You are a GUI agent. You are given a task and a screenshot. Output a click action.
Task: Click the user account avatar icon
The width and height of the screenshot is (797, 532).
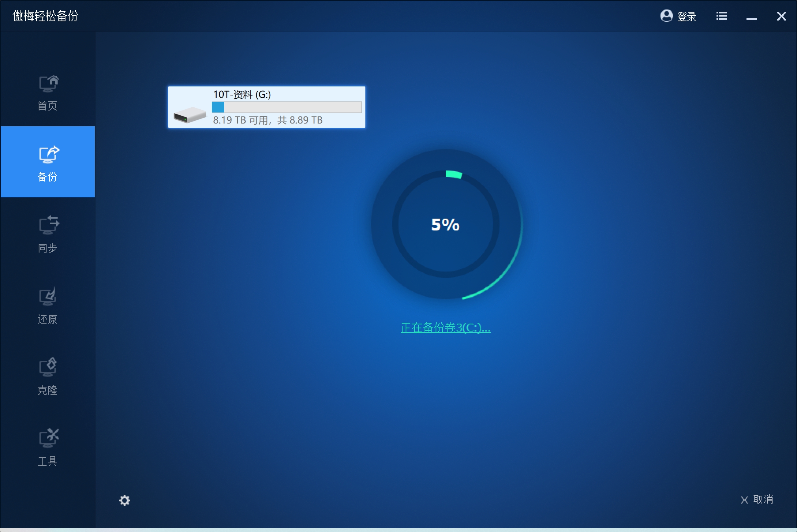click(x=666, y=16)
